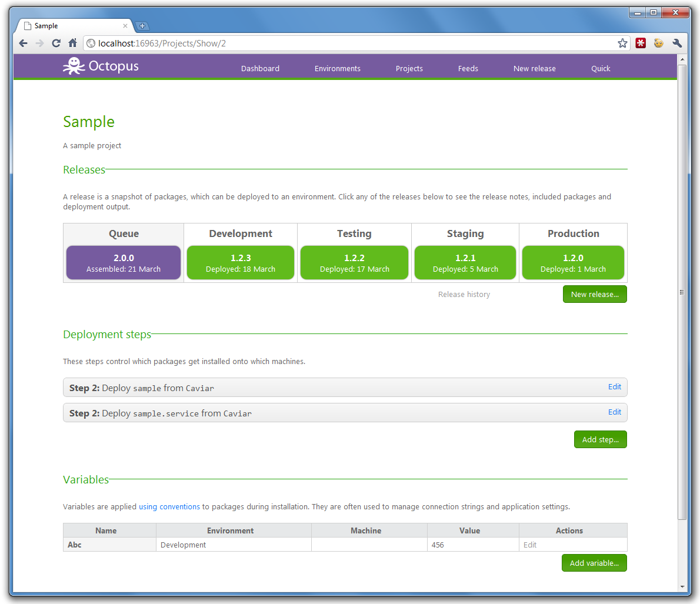Click the green New release... button
The width and height of the screenshot is (700, 604).
[595, 294]
